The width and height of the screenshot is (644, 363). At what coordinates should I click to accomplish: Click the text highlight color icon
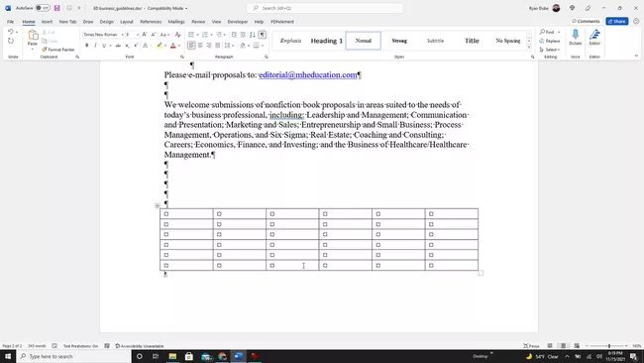[x=160, y=46]
